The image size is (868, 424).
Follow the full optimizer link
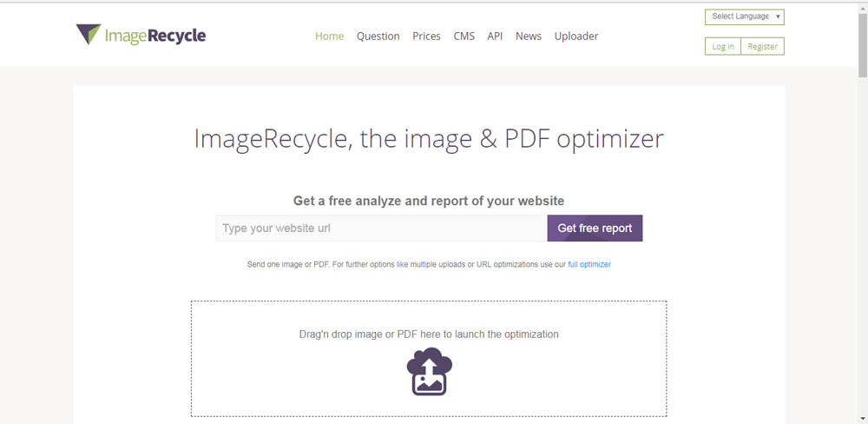(589, 264)
